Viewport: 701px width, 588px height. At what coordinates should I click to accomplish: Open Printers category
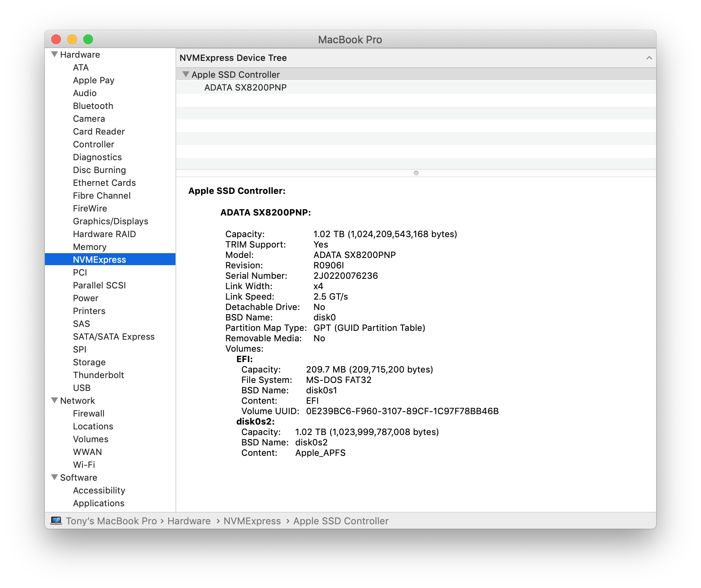(x=89, y=311)
